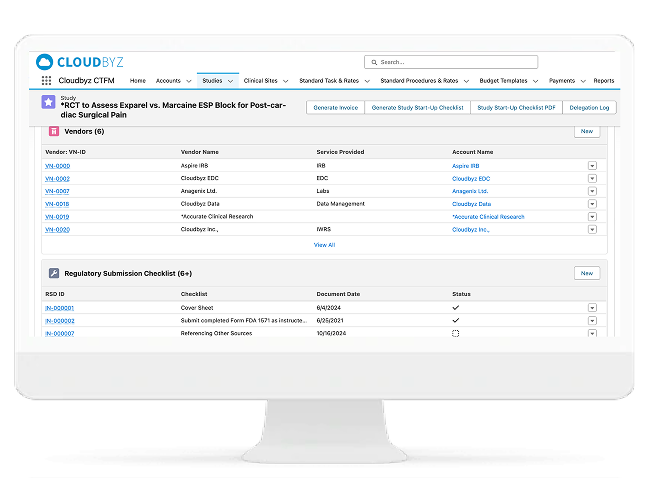
Task: Expand Standard Task & Rates dropdown chevron
Action: tap(367, 81)
